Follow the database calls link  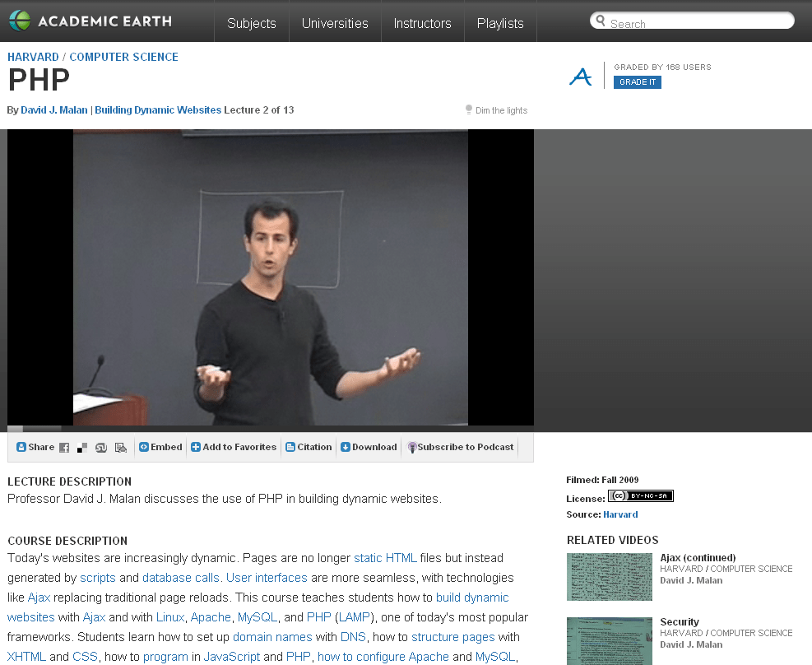point(181,578)
